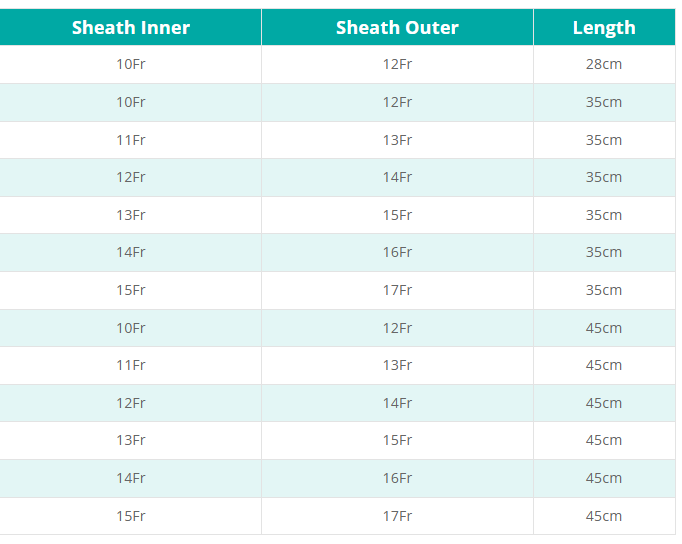Select inner 15Fr cell in 35cm row
Screen dimensions: 682x544
tap(131, 290)
